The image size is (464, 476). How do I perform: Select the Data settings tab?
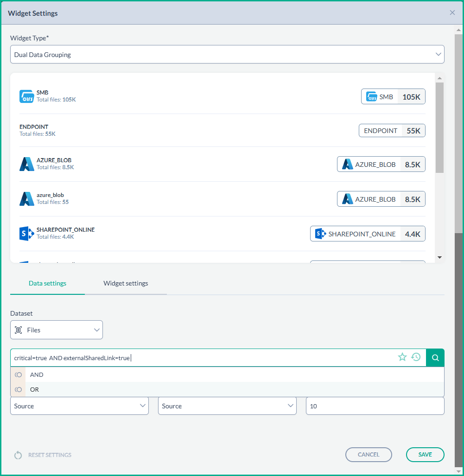(x=47, y=283)
